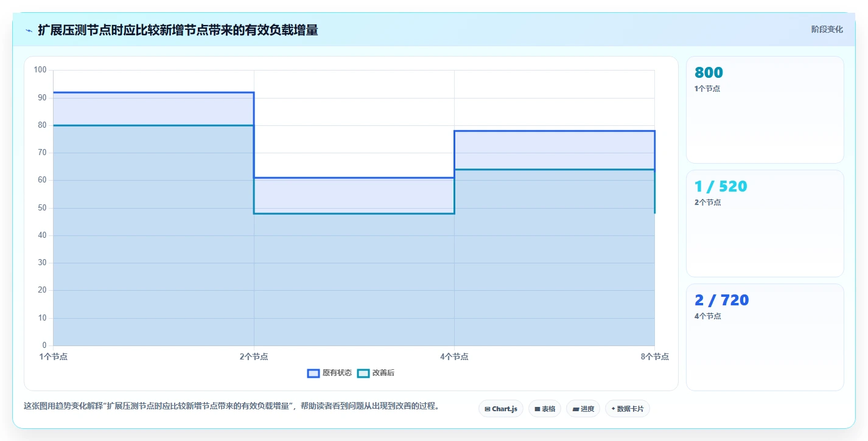Click the description sentence below the chart
868x441 pixels.
coord(232,406)
